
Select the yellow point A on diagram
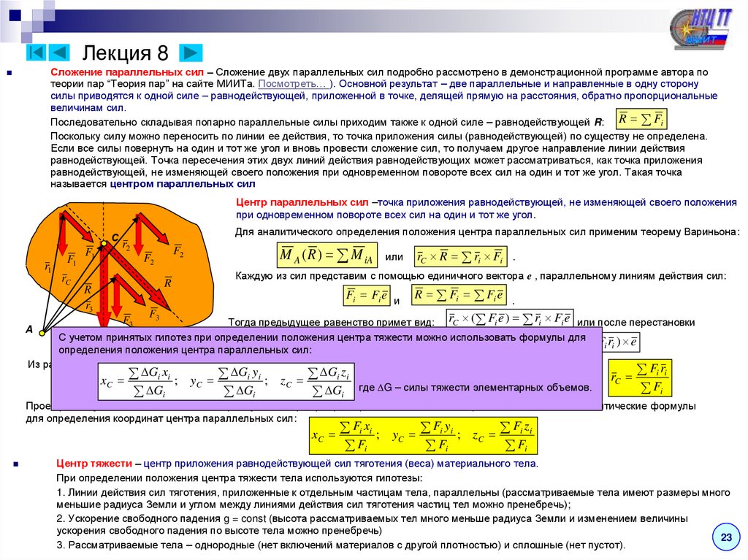pos(42,332)
